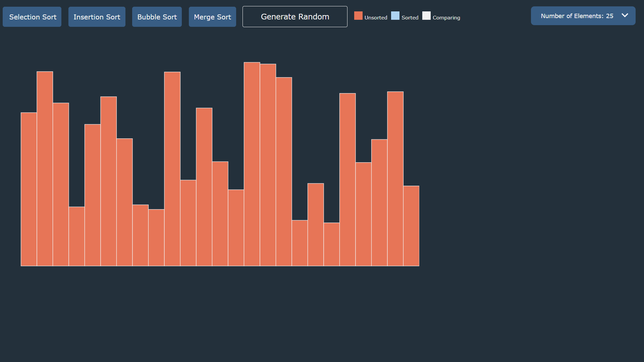
Task: Begin sorting with Merge Sort
Action: click(x=212, y=16)
